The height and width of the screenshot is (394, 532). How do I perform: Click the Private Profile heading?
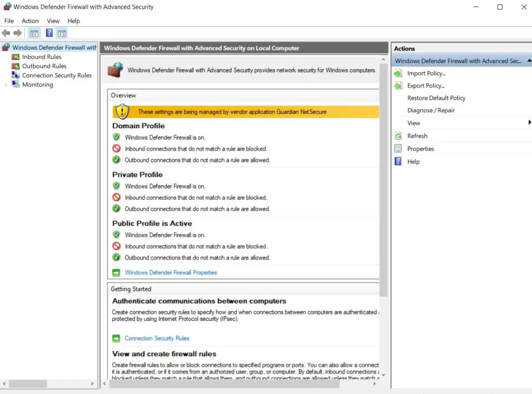(x=137, y=174)
